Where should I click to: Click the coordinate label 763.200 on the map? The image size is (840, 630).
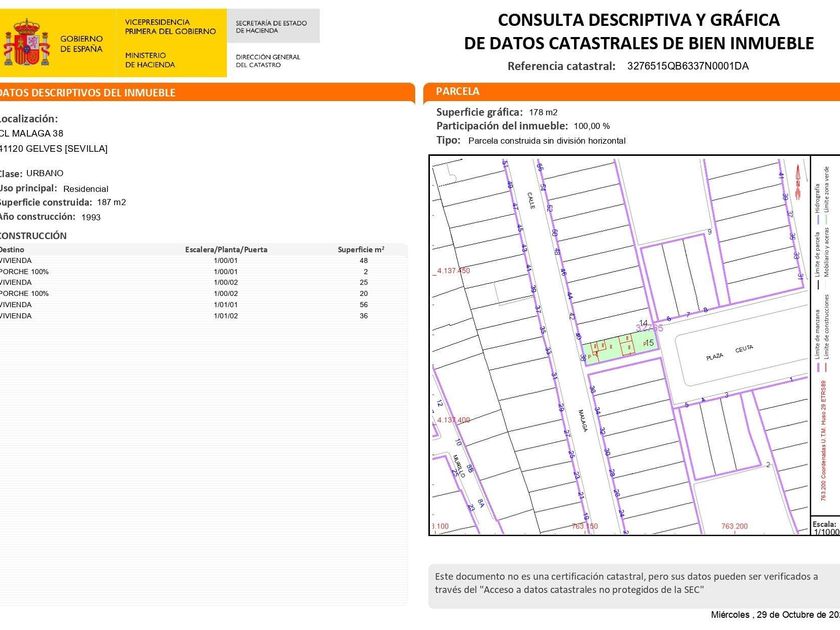pos(734,526)
